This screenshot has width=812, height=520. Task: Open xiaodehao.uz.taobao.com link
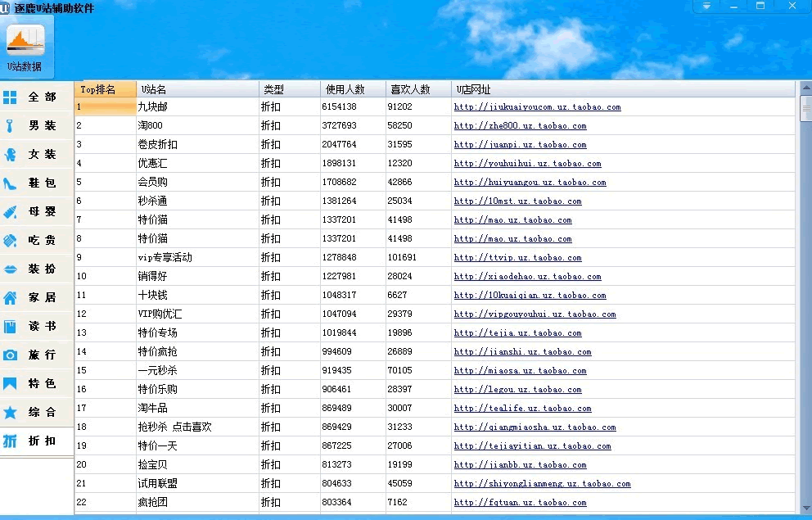click(x=528, y=277)
